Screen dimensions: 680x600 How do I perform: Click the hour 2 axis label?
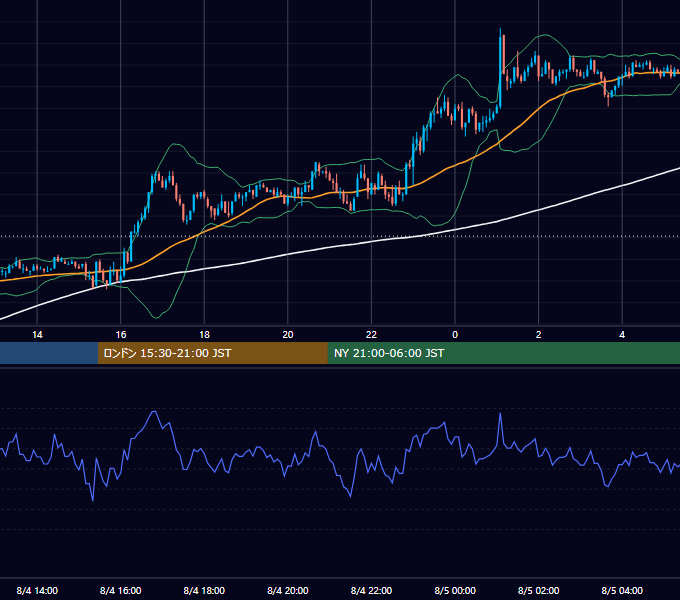[x=539, y=335]
